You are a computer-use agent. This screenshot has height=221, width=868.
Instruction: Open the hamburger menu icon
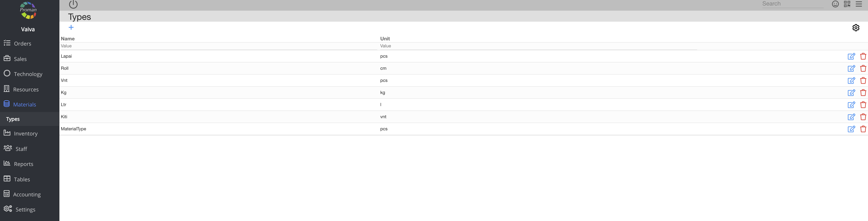tap(859, 4)
